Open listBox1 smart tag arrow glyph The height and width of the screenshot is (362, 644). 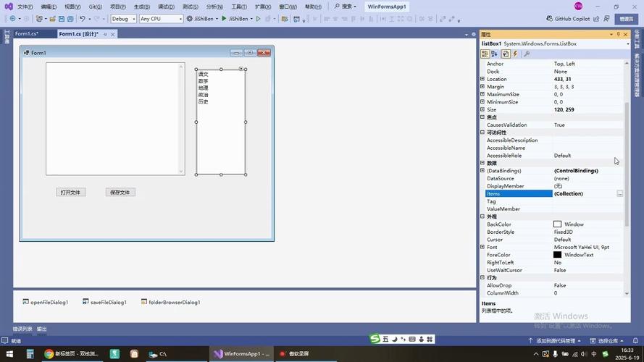(241, 69)
